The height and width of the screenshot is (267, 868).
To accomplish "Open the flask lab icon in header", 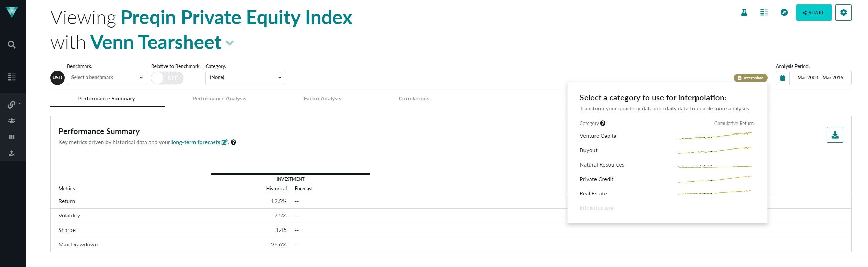I will point(744,13).
